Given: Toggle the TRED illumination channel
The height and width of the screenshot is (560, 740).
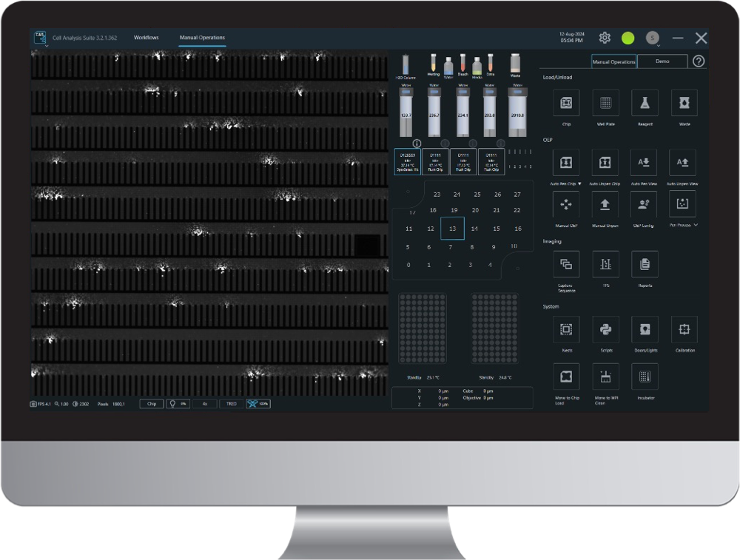Looking at the screenshot, I should pos(230,404).
